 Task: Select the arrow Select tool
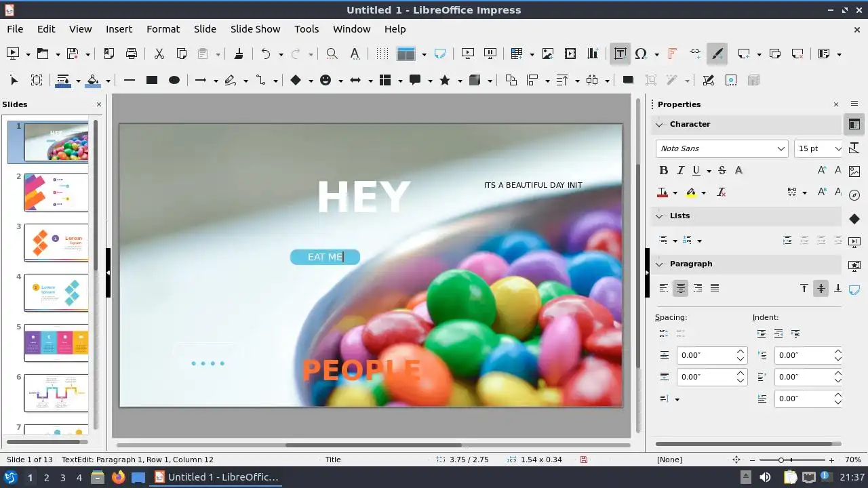click(14, 80)
